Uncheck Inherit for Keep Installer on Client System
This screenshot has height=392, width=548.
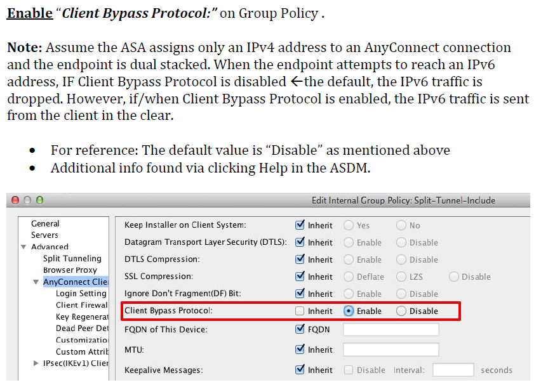300,225
